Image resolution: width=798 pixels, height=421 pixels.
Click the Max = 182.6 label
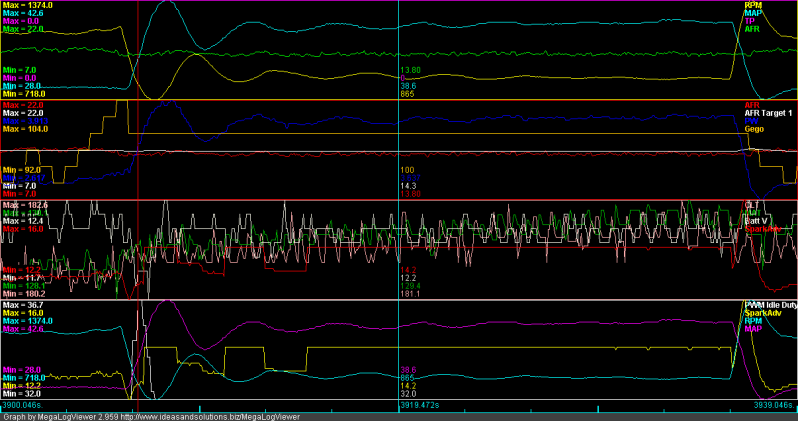click(x=25, y=204)
